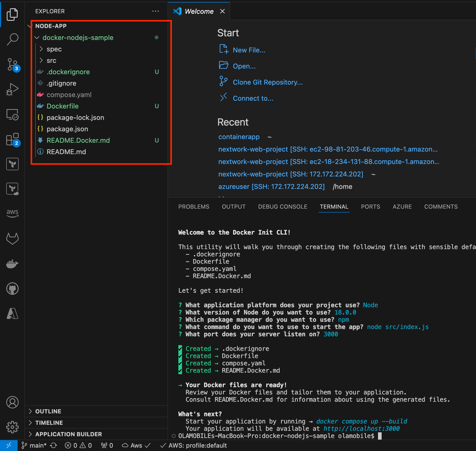The image size is (476, 451).
Task: Open the GitHub extension icon
Action: click(12, 289)
